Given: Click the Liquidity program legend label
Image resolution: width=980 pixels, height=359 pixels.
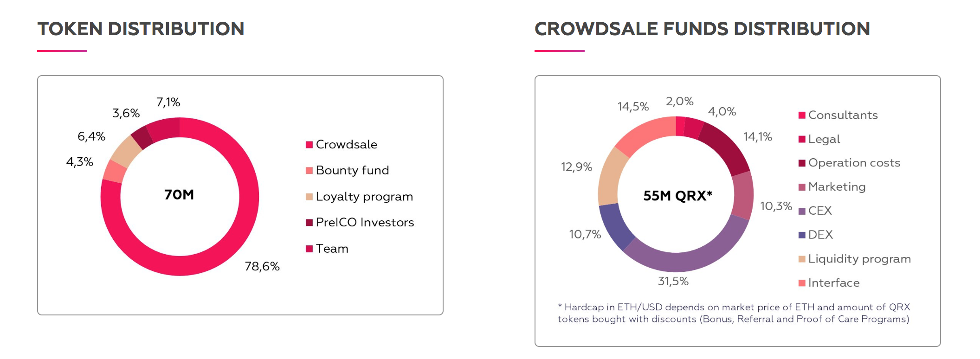Looking at the screenshot, I should 859,259.
